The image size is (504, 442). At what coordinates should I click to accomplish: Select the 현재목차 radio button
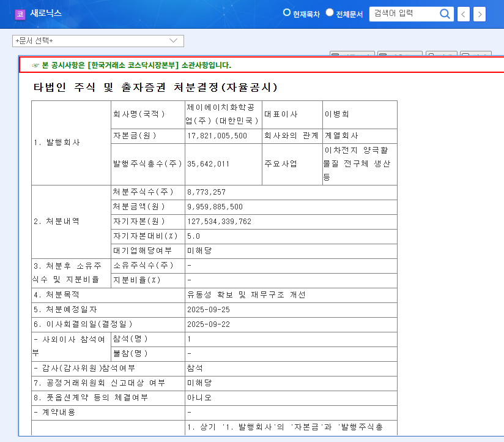pyautogui.click(x=286, y=12)
